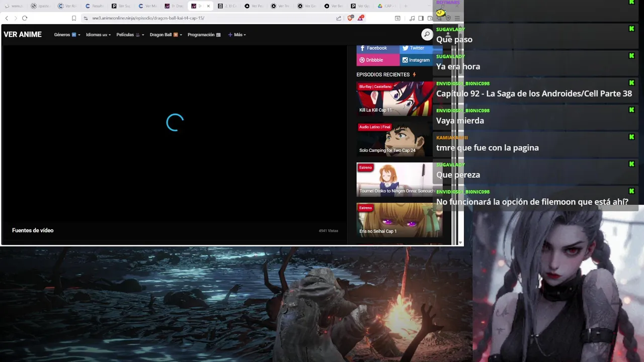Expand the Géneros dropdown menu

point(67,35)
